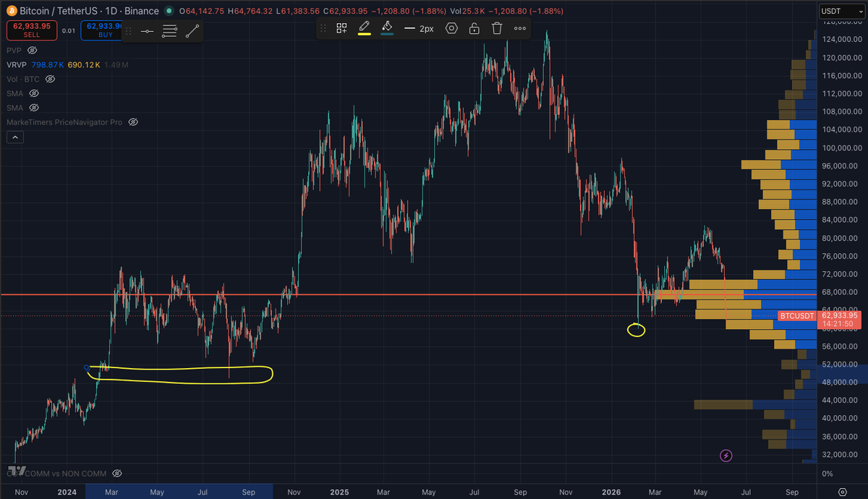Toggle eye for SMA directly above MarkeTimers

click(33, 108)
